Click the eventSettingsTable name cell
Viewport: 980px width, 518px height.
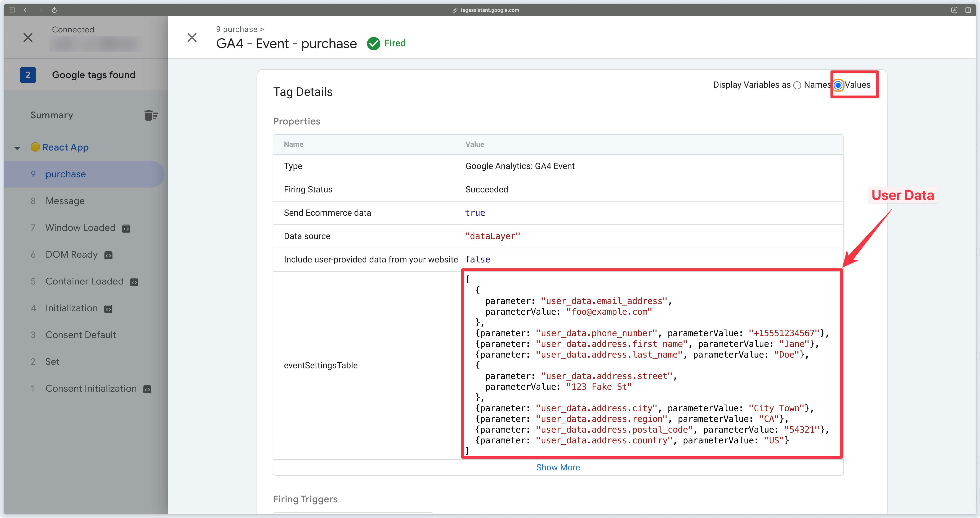321,365
